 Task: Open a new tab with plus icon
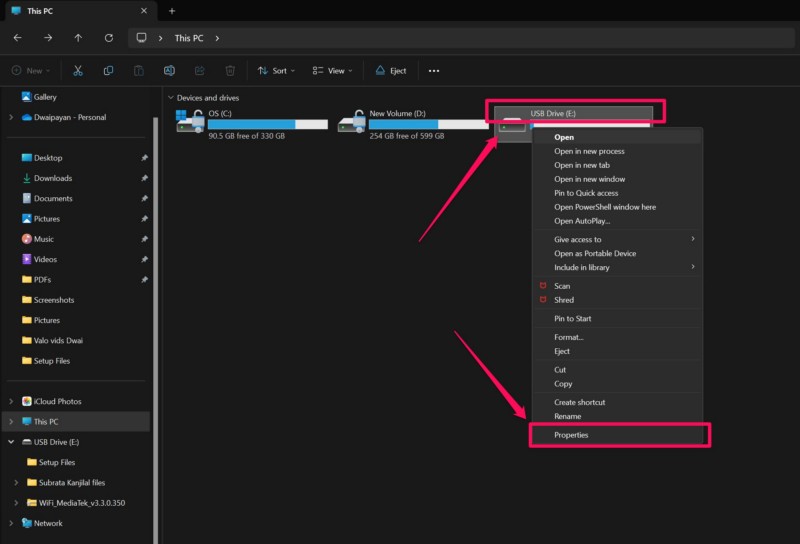[x=172, y=11]
